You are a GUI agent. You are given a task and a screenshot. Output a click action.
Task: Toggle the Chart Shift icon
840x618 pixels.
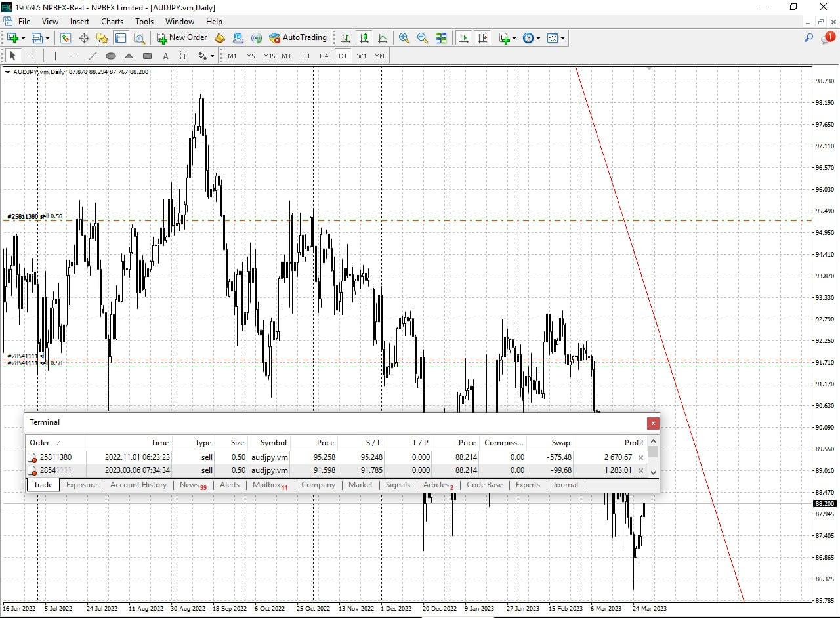pos(482,38)
